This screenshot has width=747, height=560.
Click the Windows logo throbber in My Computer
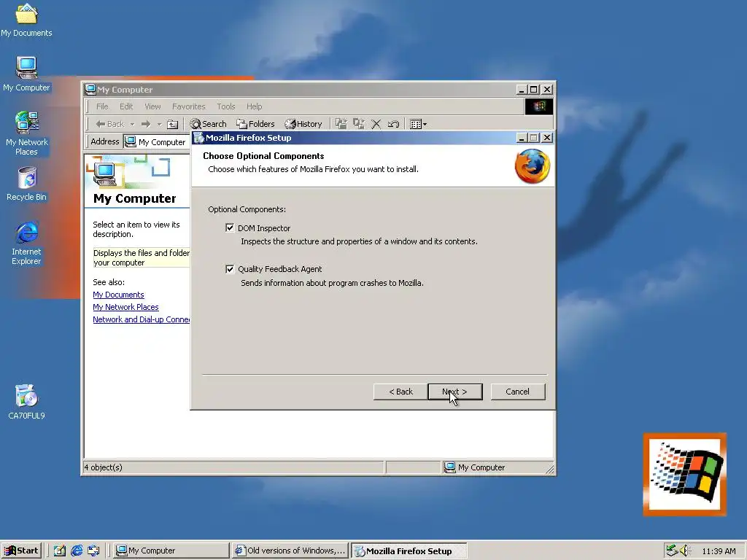tap(539, 106)
